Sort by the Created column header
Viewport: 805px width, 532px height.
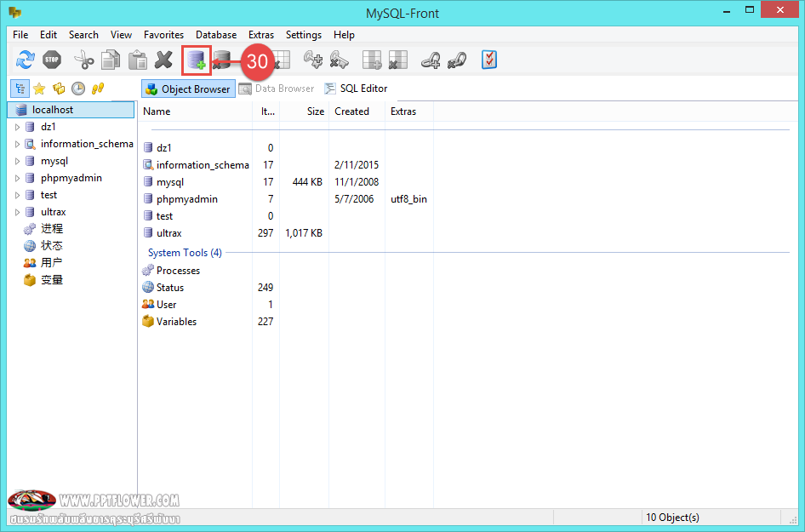[x=357, y=112]
